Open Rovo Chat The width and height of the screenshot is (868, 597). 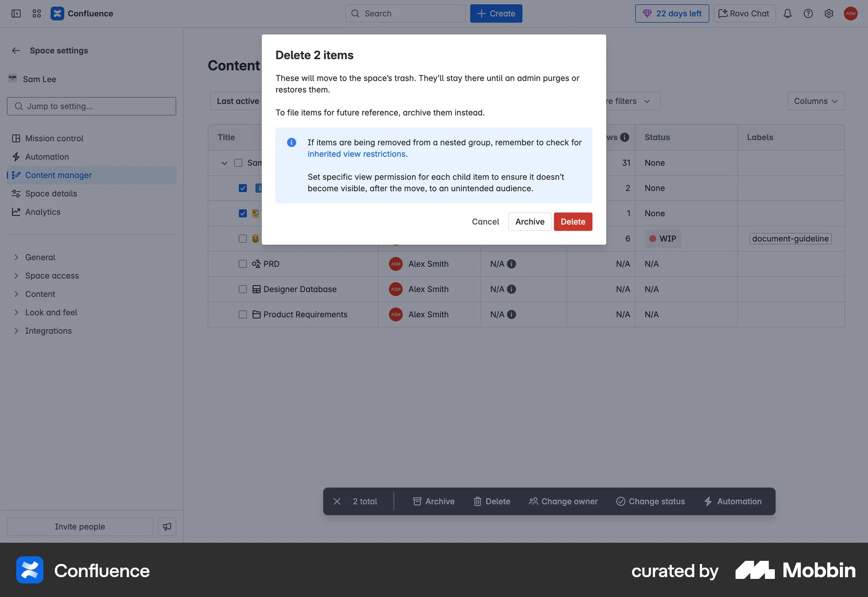pyautogui.click(x=744, y=13)
